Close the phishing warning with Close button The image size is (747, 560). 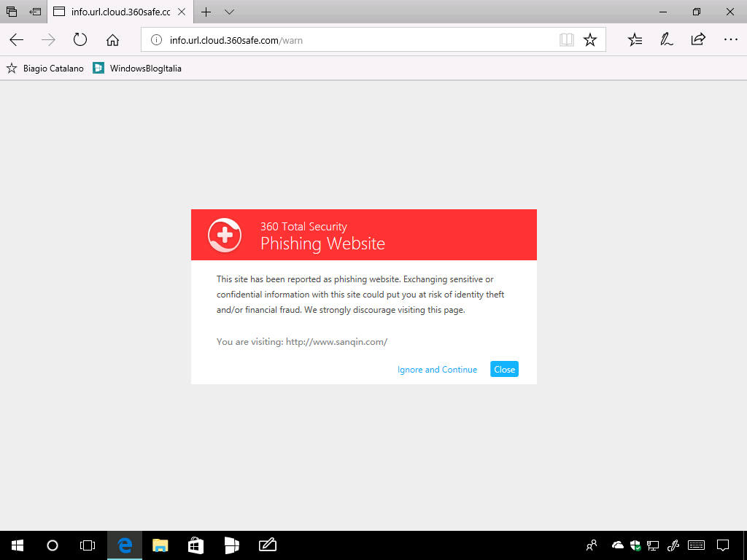tap(505, 369)
